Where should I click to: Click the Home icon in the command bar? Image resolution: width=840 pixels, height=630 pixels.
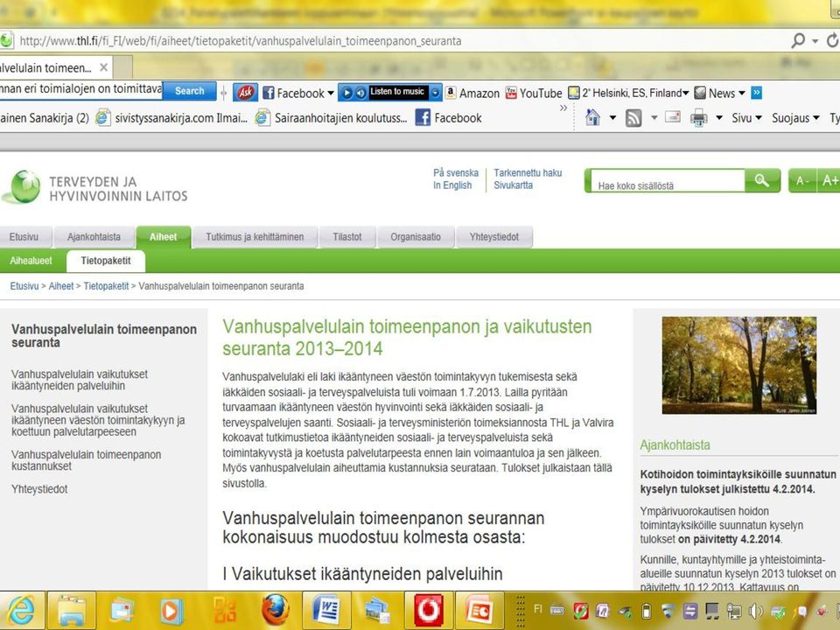tap(592, 117)
